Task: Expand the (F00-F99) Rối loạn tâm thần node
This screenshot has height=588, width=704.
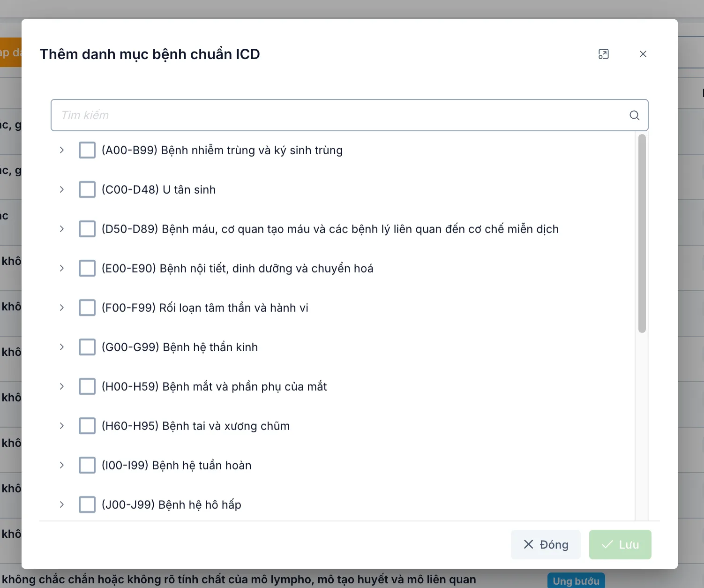Action: pos(62,308)
